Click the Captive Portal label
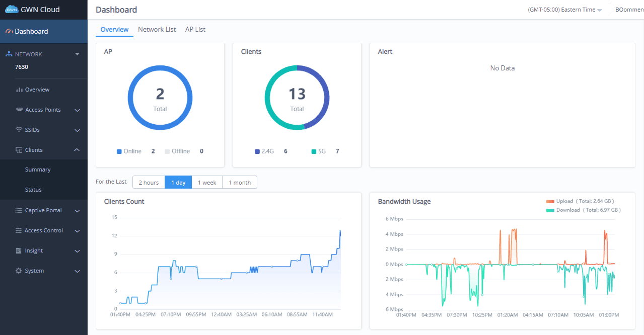Image resolution: width=644 pixels, height=335 pixels. click(43, 210)
